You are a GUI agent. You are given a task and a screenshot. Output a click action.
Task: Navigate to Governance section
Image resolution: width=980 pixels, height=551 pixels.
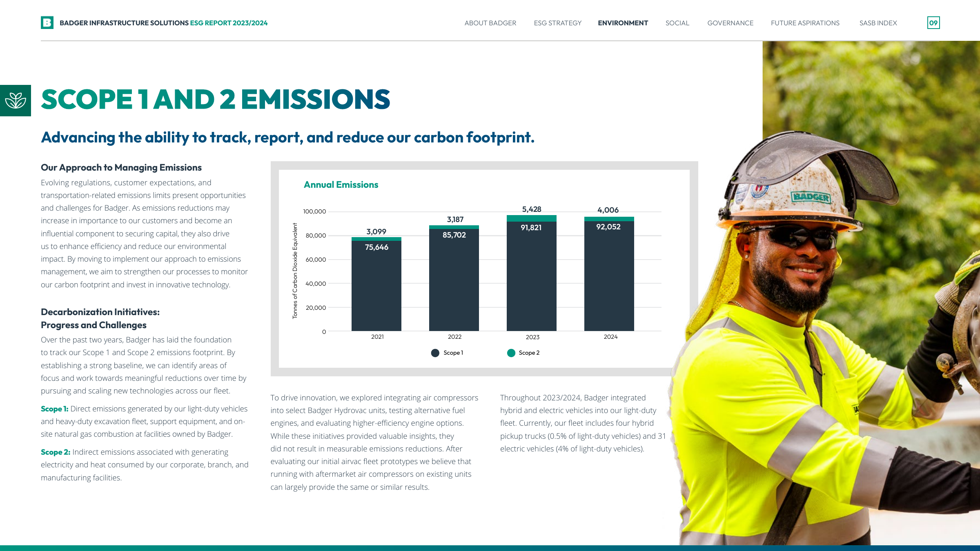tap(730, 23)
